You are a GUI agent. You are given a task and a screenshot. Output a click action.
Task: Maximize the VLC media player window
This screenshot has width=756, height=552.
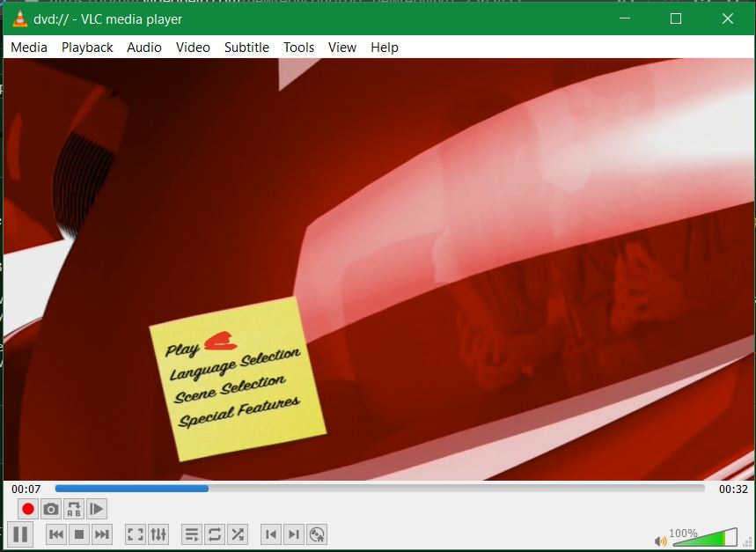[676, 18]
